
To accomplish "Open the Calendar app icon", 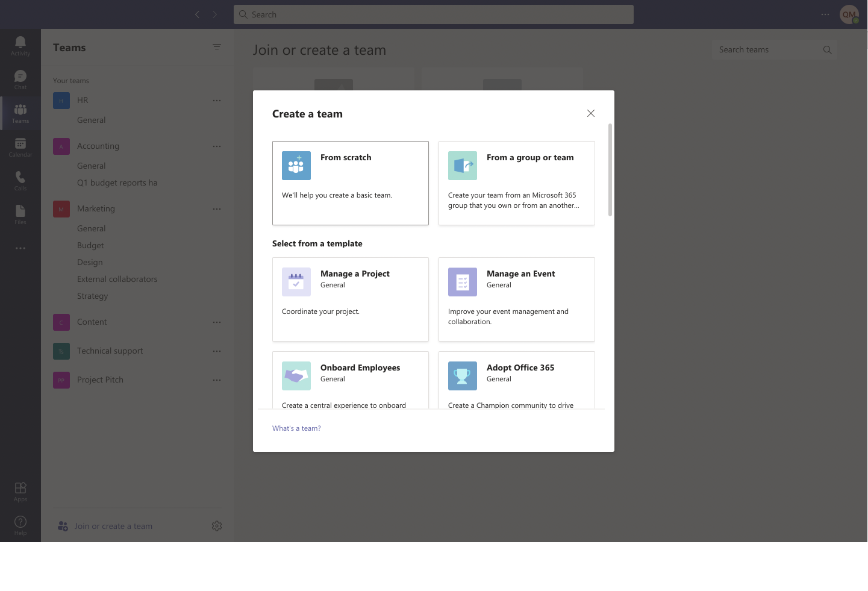I will coord(20,146).
